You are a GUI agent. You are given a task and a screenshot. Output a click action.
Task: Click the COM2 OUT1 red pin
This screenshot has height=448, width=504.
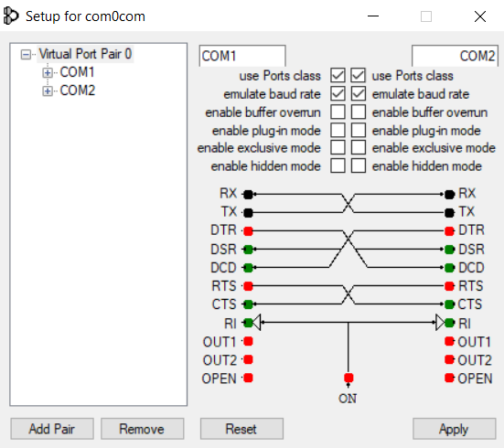click(x=449, y=341)
